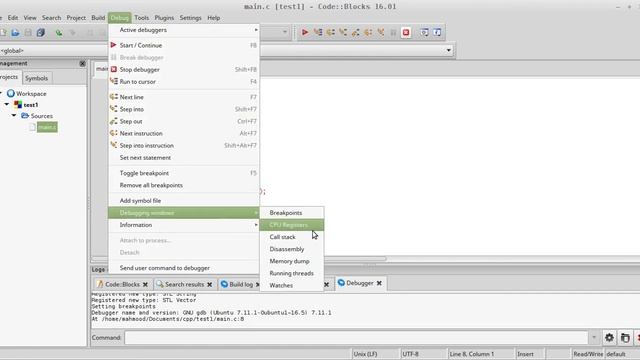Screen dimensions: 640x360
Task: Expand the Active debuggers submenu
Action: pyautogui.click(x=184, y=30)
